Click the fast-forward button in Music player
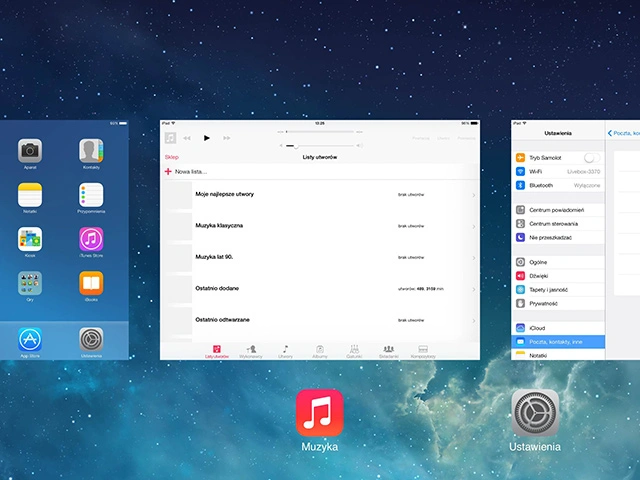 [x=227, y=138]
